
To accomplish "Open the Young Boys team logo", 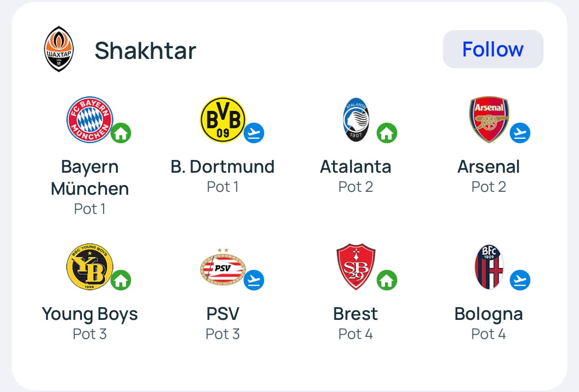I will click(x=89, y=267).
